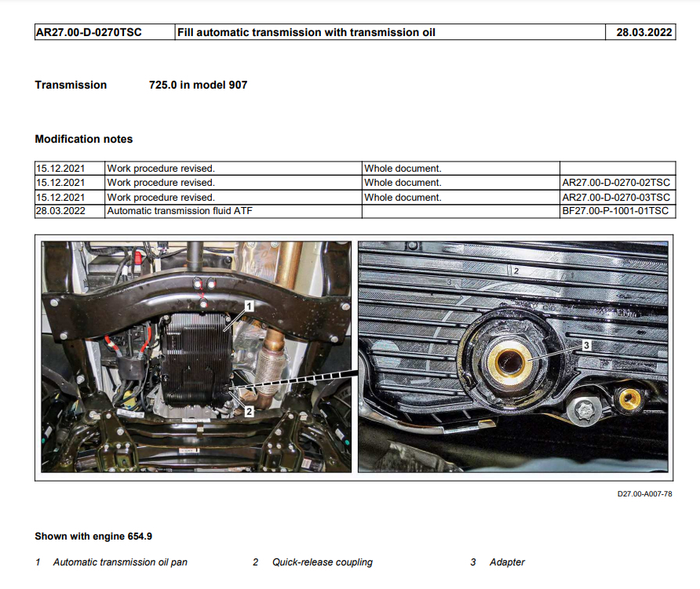The width and height of the screenshot is (700, 589).
Task: Click 'Work procedure revised.' beside AR27.00-D-0270-02TSC
Action: click(161, 183)
